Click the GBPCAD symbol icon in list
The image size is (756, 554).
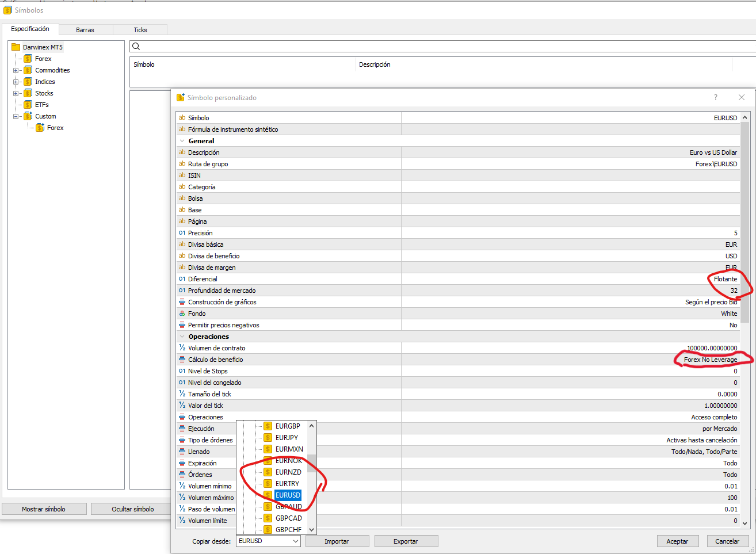[x=268, y=518]
